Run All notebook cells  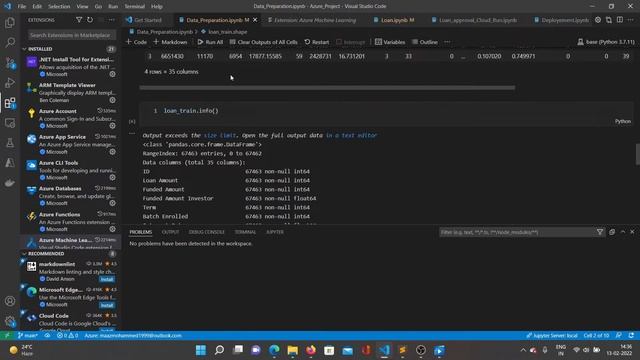click(x=210, y=42)
